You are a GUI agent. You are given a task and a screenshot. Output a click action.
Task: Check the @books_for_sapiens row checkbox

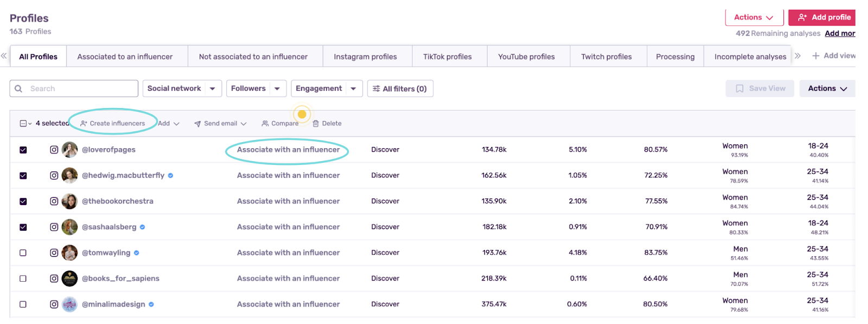coord(23,278)
